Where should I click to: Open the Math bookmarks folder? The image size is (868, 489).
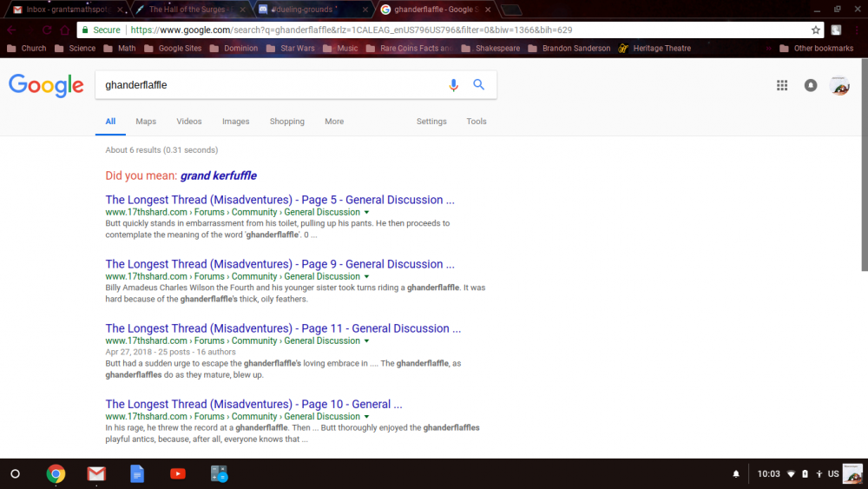click(120, 48)
